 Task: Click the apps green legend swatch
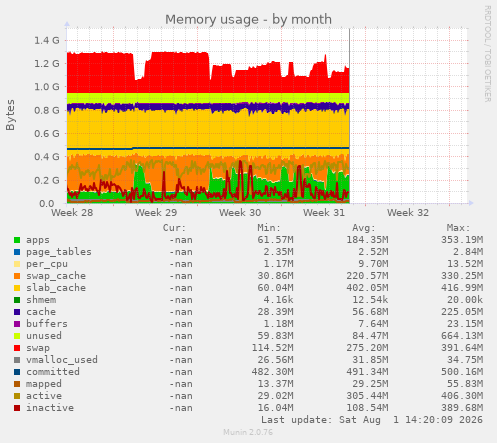[x=17, y=240]
